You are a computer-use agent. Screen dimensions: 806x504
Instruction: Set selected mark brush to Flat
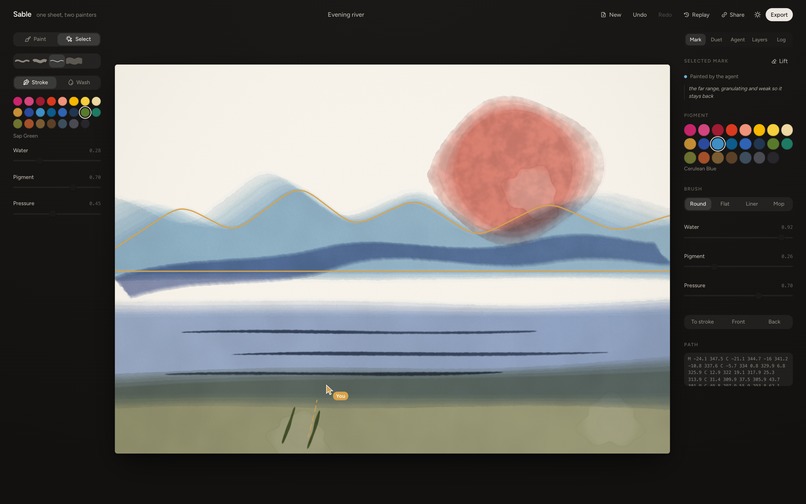click(725, 204)
